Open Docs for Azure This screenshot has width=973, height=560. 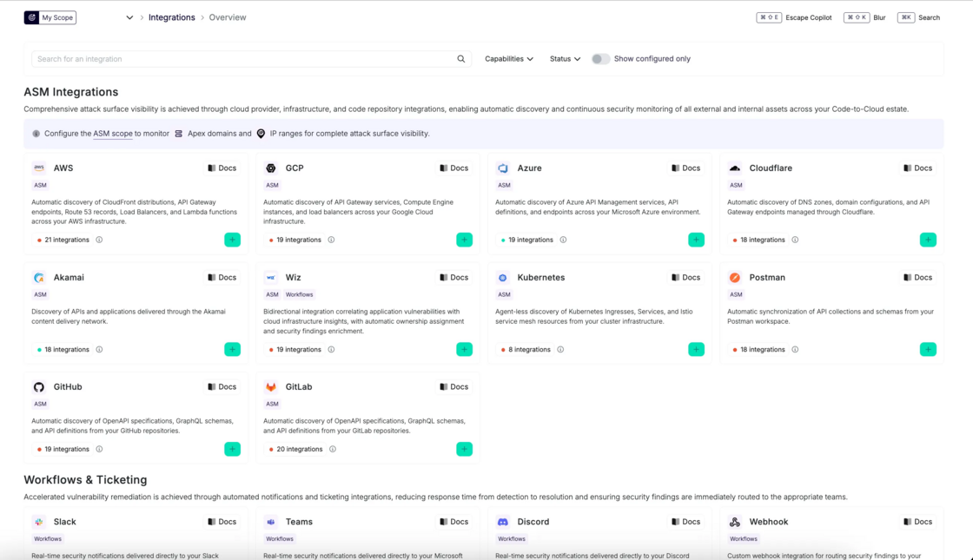click(685, 168)
